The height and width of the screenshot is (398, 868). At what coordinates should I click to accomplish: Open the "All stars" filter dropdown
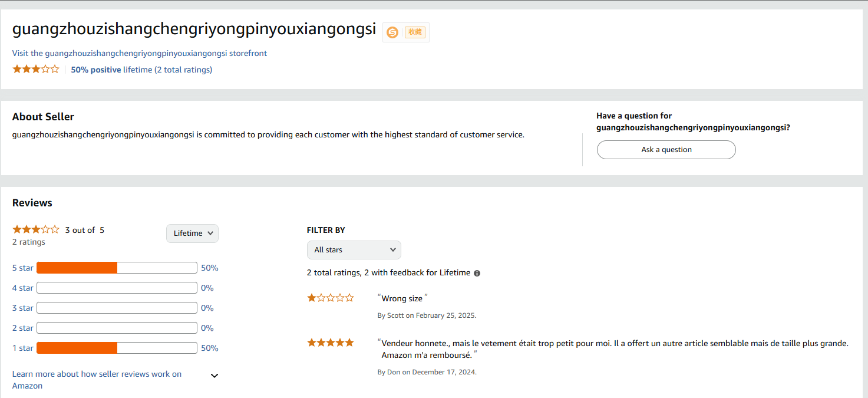(x=354, y=249)
